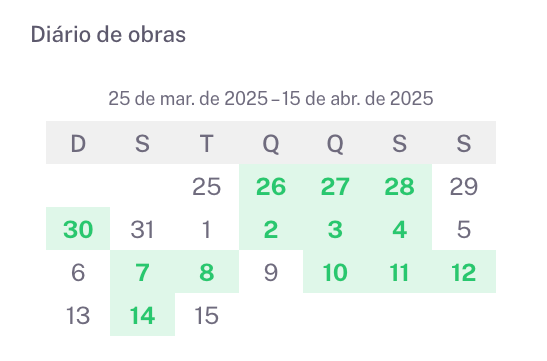Select day 15 in the calendar

(x=207, y=315)
